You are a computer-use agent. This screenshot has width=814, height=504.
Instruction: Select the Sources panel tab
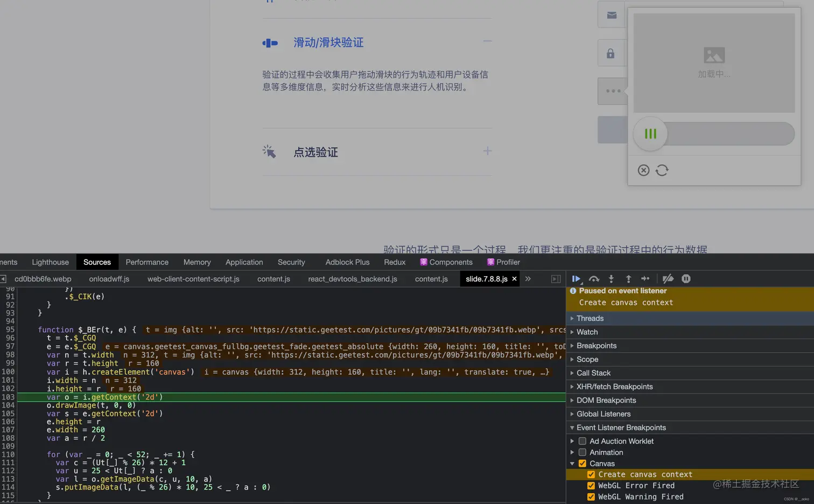pyautogui.click(x=97, y=262)
